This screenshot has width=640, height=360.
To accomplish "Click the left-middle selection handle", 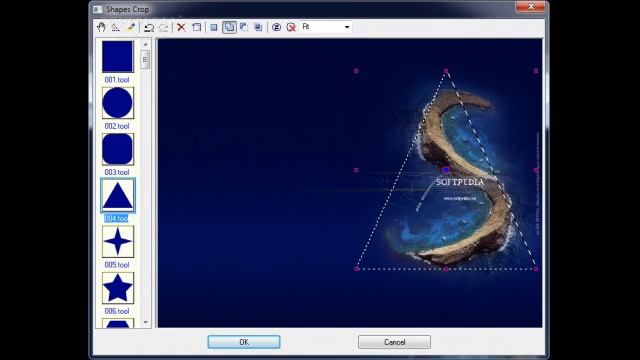I will [x=356, y=170].
